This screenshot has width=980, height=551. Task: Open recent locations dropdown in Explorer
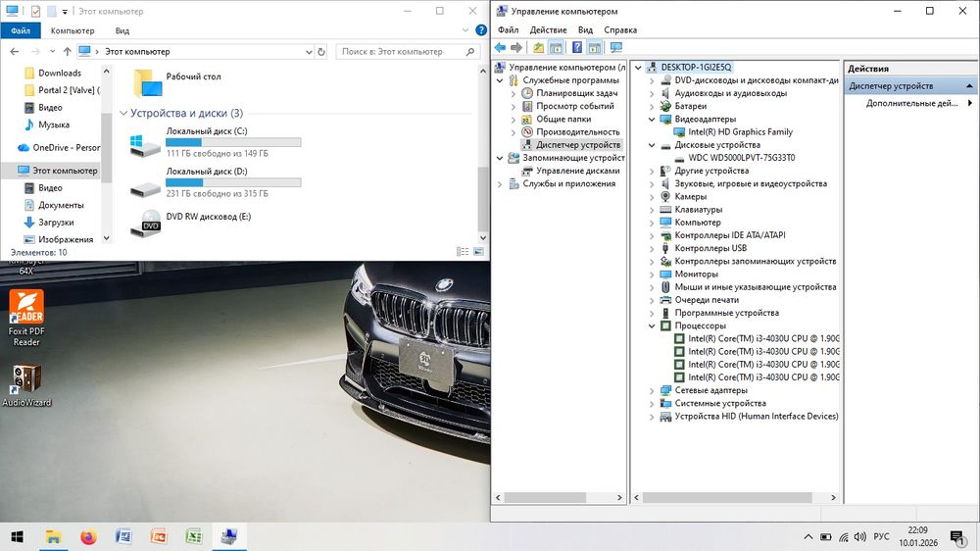coord(52,52)
